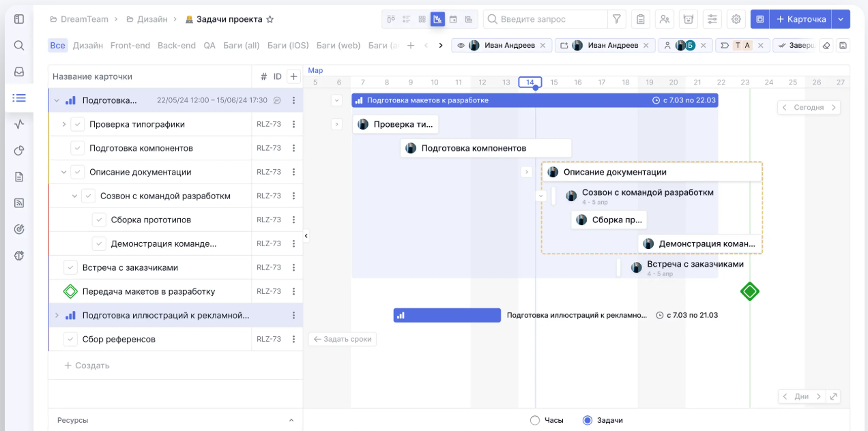
Task: Click the Создать link below task list
Action: [x=87, y=366]
